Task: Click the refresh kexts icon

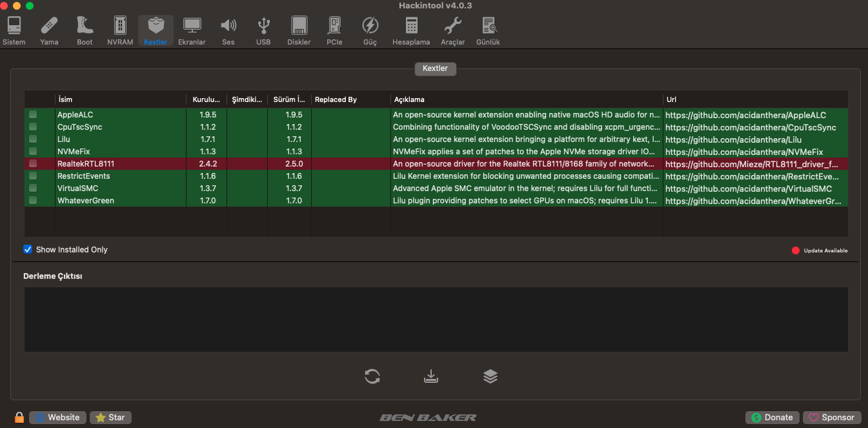Action: tap(372, 376)
